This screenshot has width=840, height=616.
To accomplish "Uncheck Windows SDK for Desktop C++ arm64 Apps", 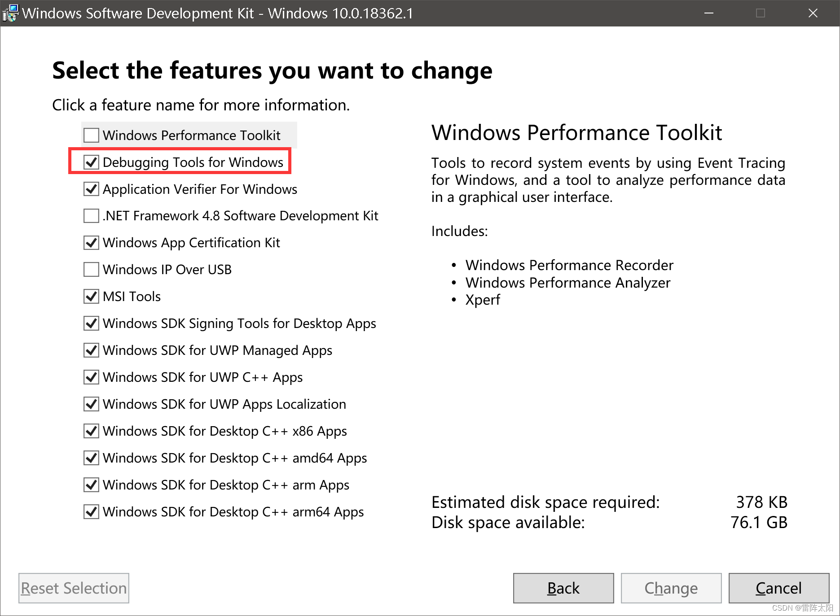I will click(x=91, y=511).
